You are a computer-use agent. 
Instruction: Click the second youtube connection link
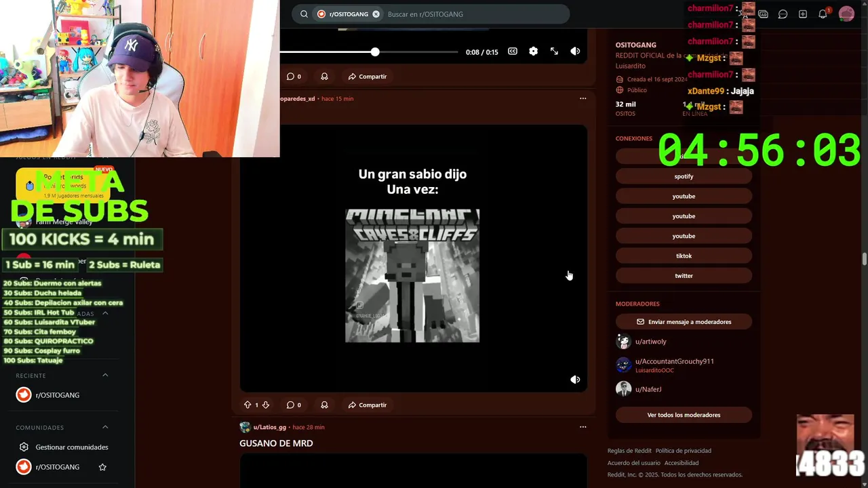pyautogui.click(x=684, y=216)
